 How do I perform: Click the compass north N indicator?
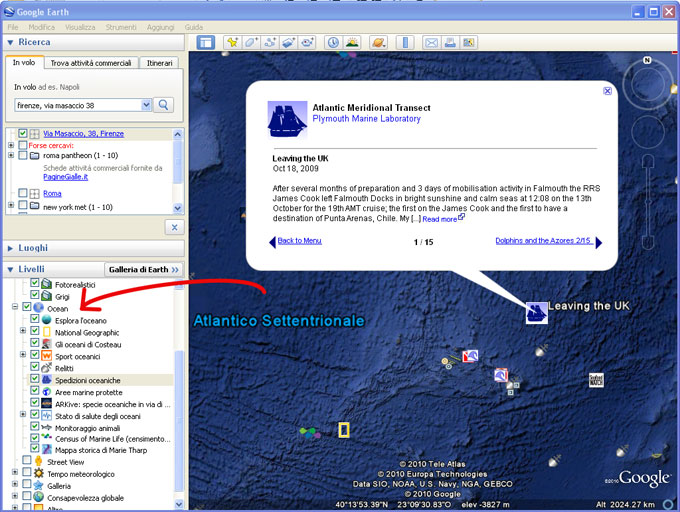(647, 60)
